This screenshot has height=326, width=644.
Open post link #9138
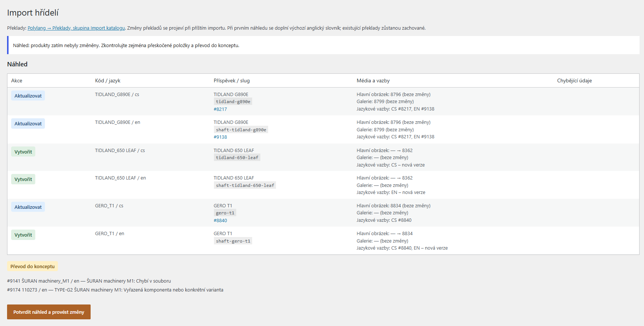pyautogui.click(x=220, y=137)
